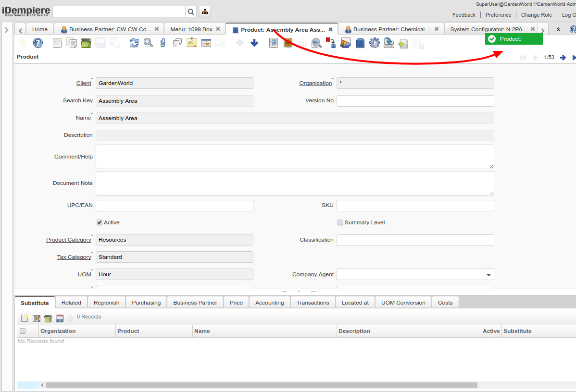Click the Change Role link
The image size is (576, 392).
point(536,15)
